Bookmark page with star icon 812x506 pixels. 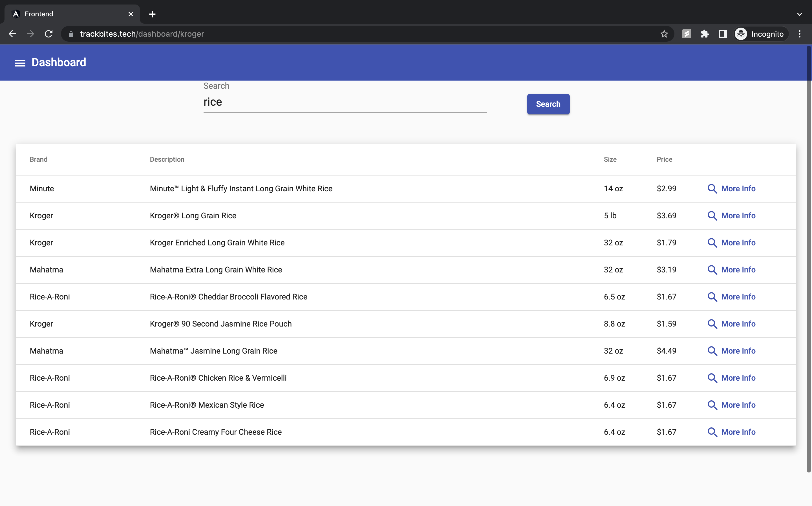tap(664, 34)
